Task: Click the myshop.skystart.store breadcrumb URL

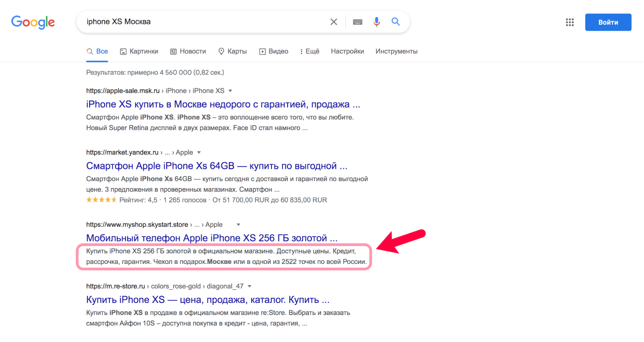Action: (x=154, y=224)
